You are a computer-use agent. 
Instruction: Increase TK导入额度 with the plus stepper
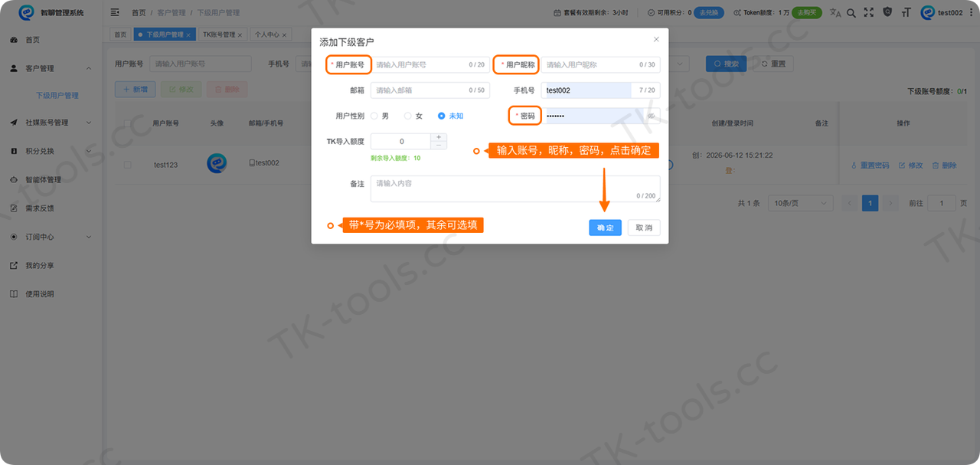[439, 138]
